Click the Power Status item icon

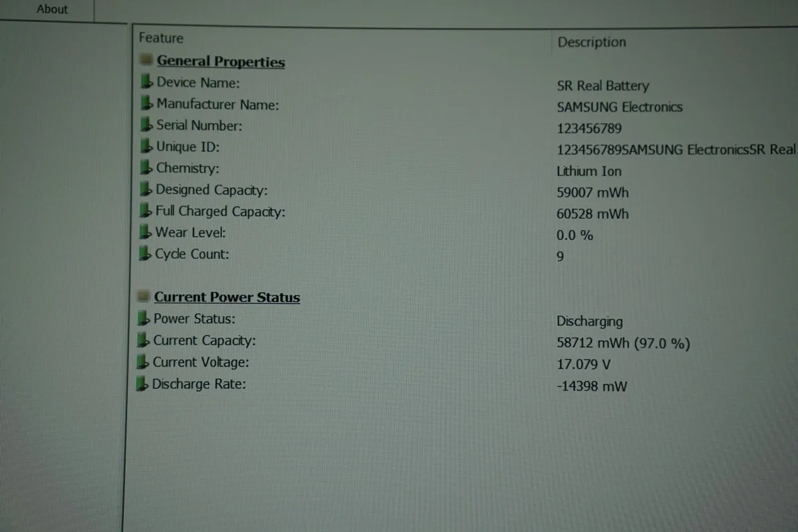click(143, 318)
